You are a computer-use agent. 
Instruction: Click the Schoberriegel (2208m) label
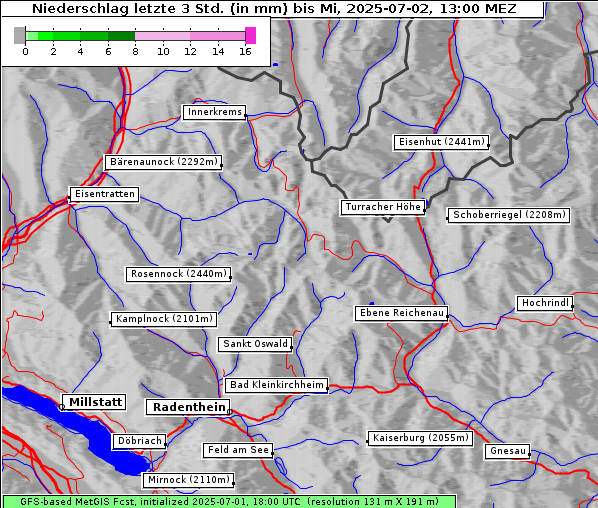(x=509, y=215)
